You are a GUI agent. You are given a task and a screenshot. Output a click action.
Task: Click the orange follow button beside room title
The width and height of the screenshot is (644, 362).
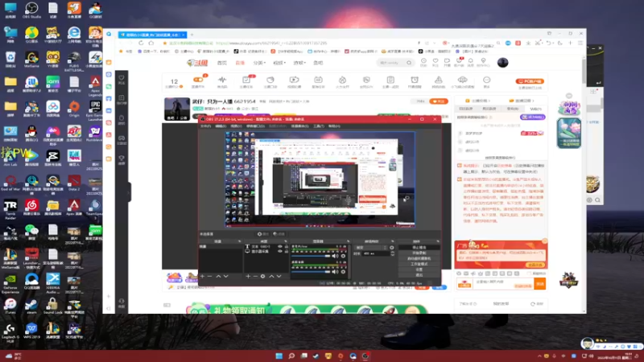(439, 101)
